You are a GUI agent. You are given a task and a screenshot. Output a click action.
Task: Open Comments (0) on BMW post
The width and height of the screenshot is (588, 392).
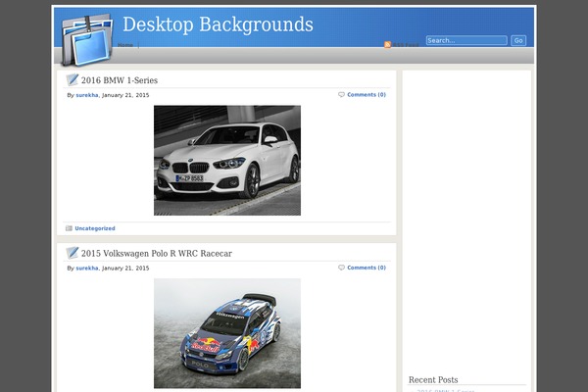point(367,94)
